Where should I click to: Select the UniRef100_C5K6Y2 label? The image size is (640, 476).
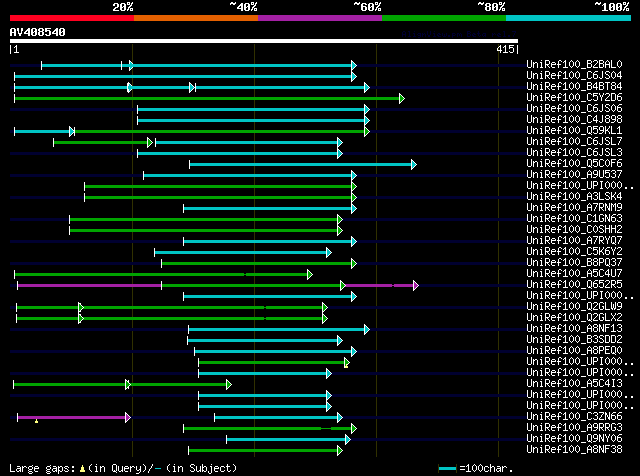tap(574, 252)
